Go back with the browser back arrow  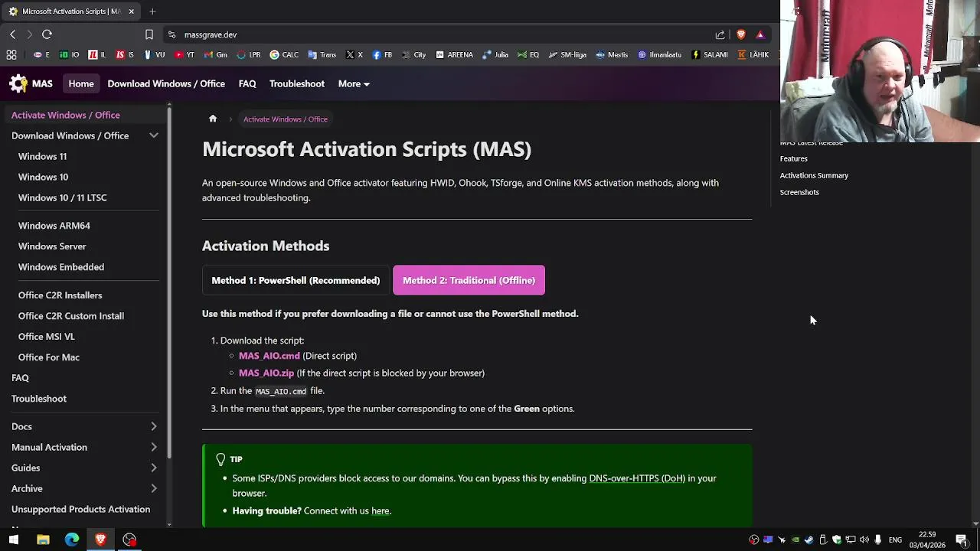click(x=12, y=34)
